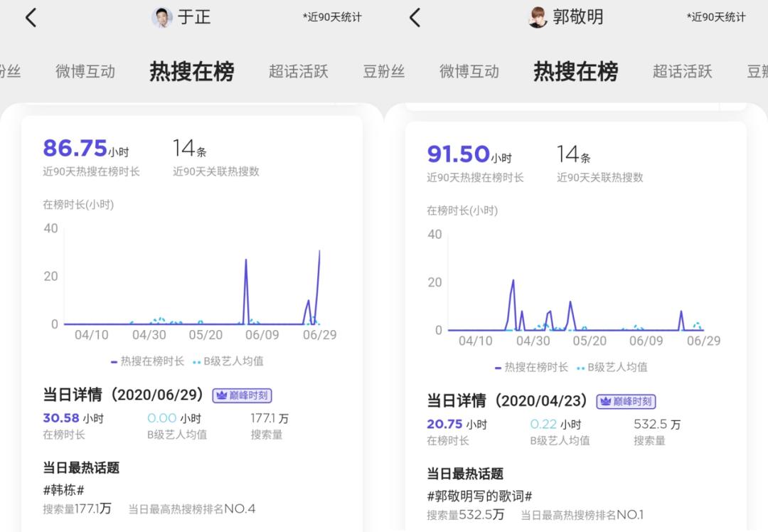Viewport: 768px width, 532px height.
Task: Click 当日详情 (2020/04/23) heading
Action: coord(508,400)
